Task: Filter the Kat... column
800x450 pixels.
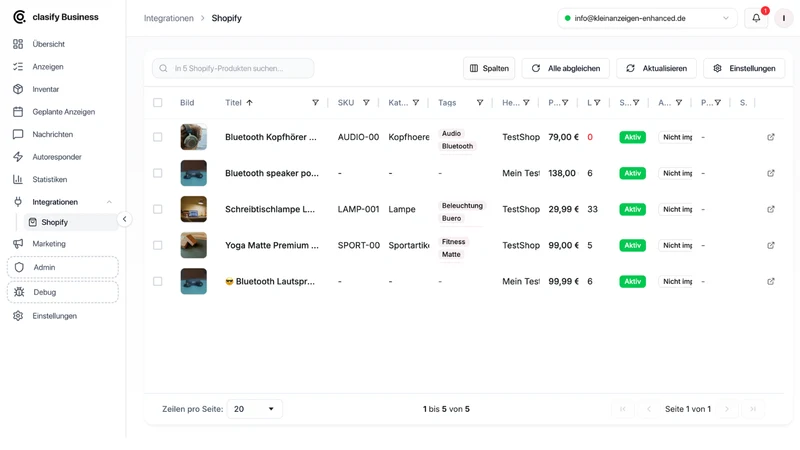Action: [x=416, y=103]
